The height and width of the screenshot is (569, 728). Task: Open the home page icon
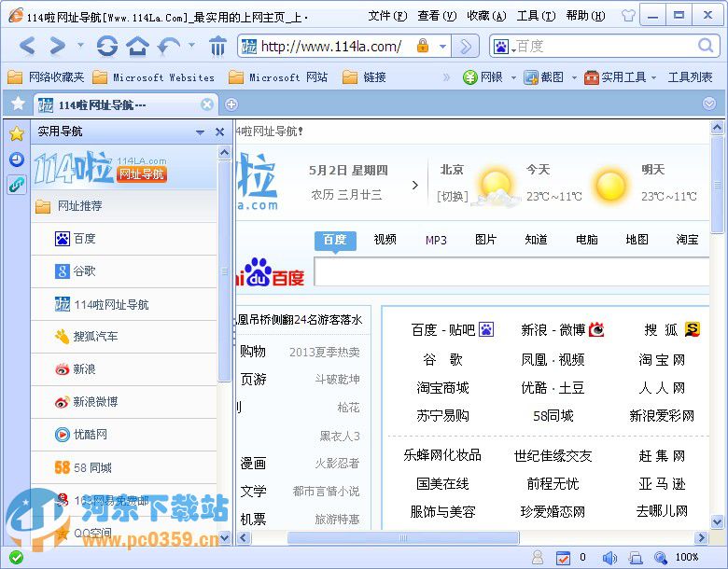point(137,46)
